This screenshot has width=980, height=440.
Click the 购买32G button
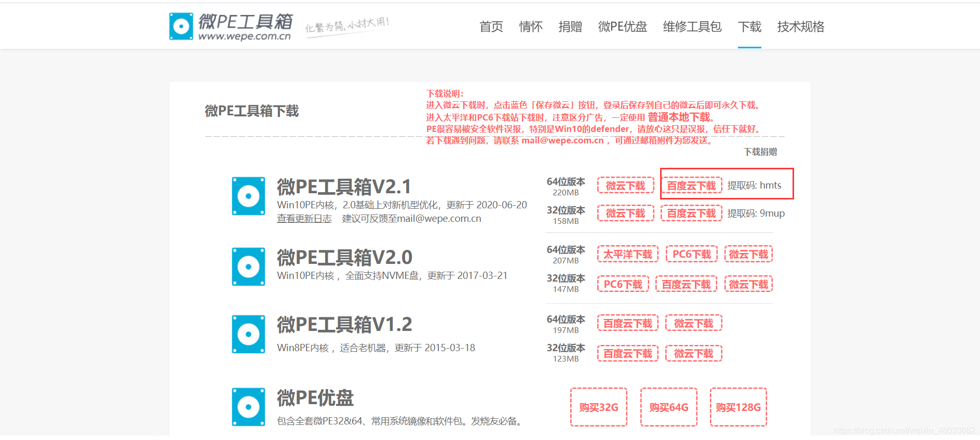point(599,407)
